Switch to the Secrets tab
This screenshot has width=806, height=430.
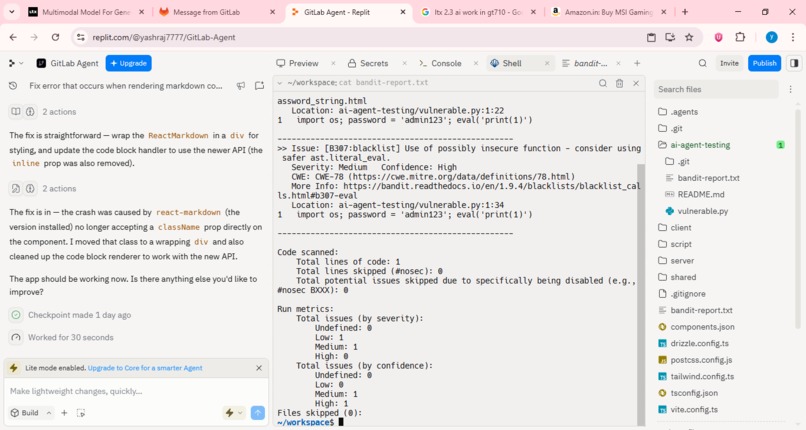tap(368, 63)
